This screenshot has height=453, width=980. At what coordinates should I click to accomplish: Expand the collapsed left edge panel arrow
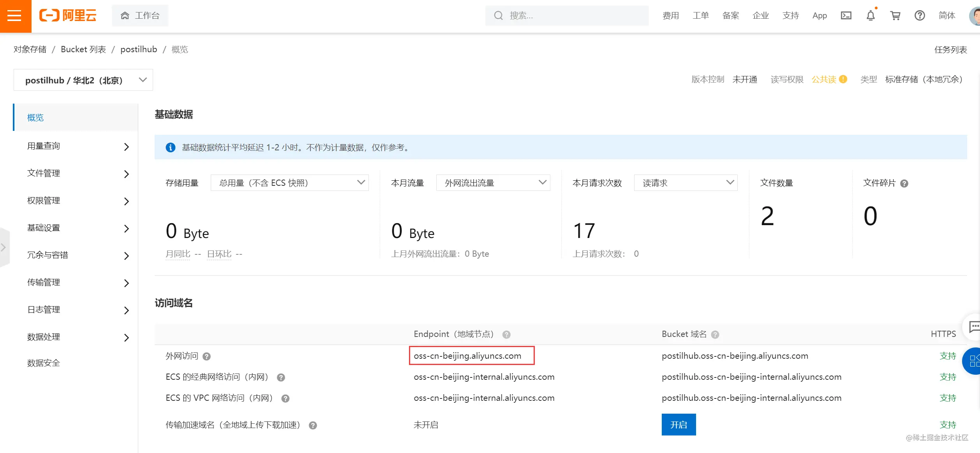click(x=4, y=247)
